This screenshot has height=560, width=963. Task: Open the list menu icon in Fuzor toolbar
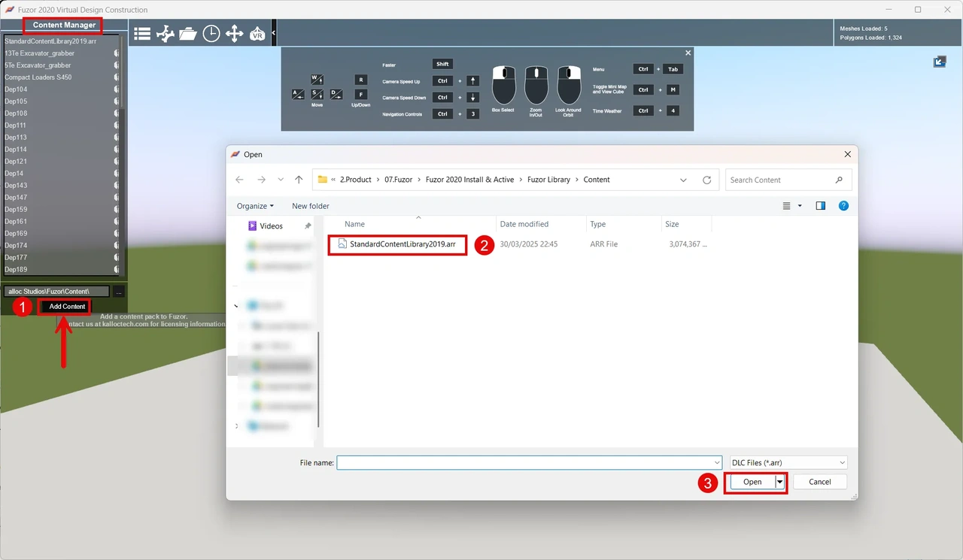click(142, 33)
